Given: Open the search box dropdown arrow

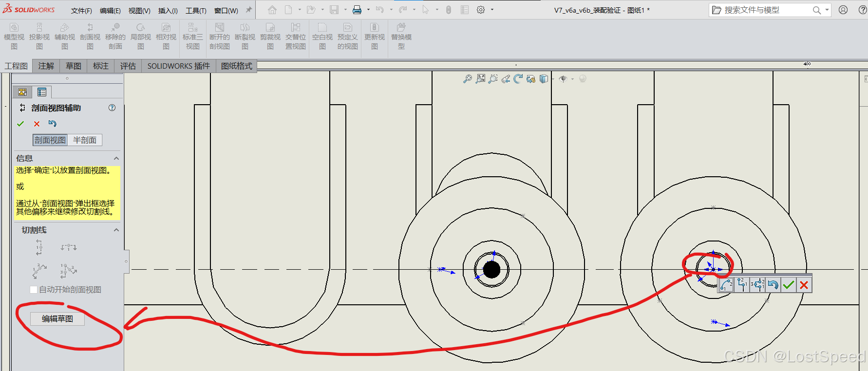Looking at the screenshot, I should click(827, 10).
